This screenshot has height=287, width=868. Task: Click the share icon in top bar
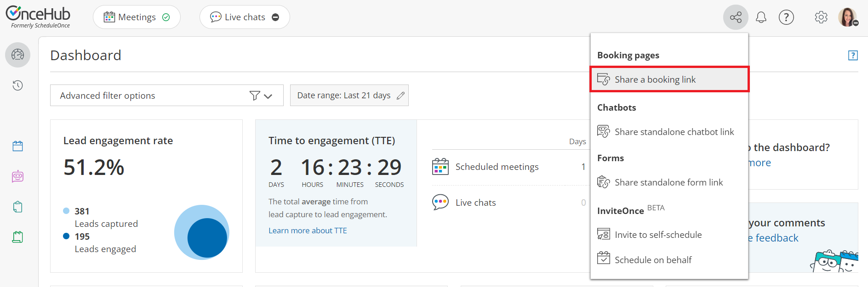(736, 17)
